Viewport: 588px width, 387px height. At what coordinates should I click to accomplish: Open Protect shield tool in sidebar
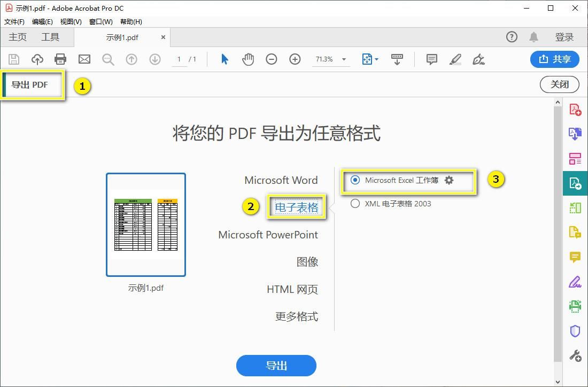click(x=575, y=331)
